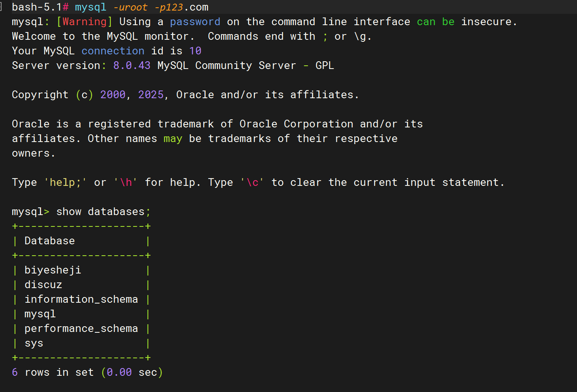This screenshot has width=577, height=392.
Task: Click the quoted '\c' clear shortcut
Action: 252,183
